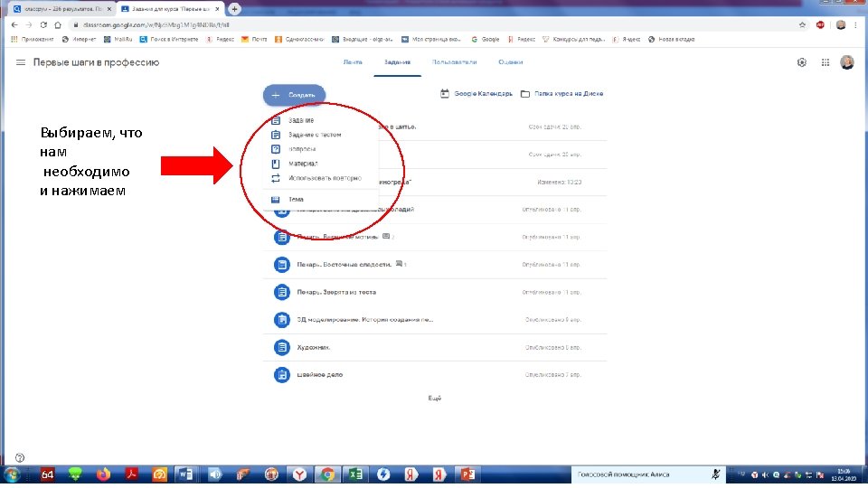The height and width of the screenshot is (488, 868).
Task: Click Ещё to load more assignments
Action: click(x=435, y=399)
